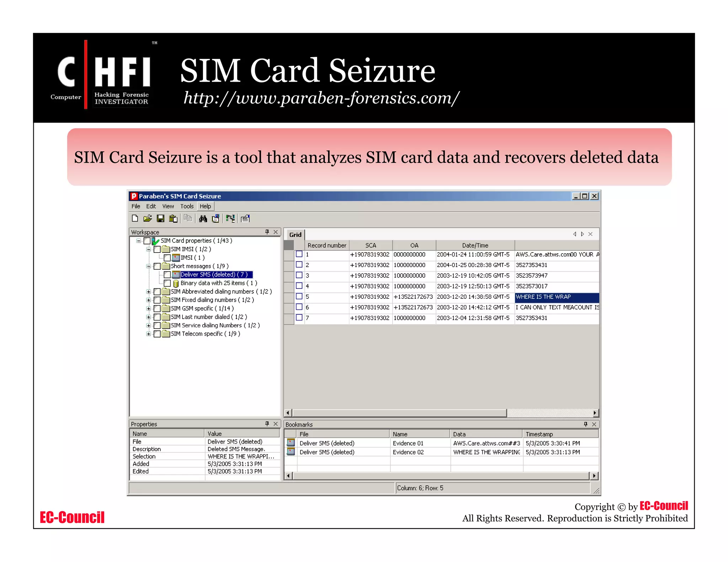Toggle the SIM Card properties checkbox
Screen dimensions: 728x562
147,241
